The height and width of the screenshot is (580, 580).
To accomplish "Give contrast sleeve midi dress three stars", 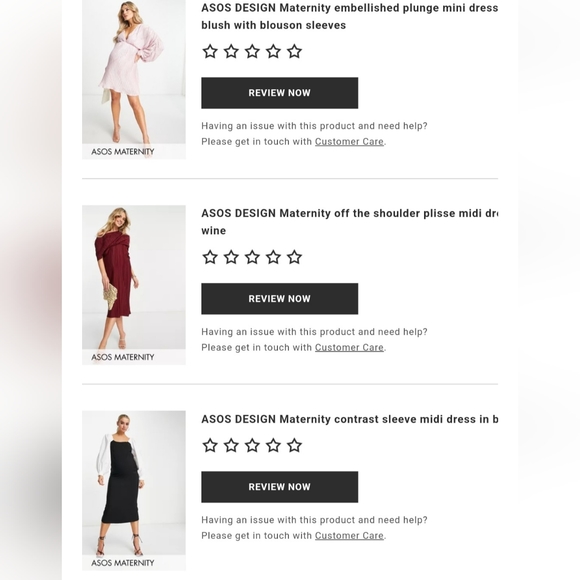I will coord(252,445).
